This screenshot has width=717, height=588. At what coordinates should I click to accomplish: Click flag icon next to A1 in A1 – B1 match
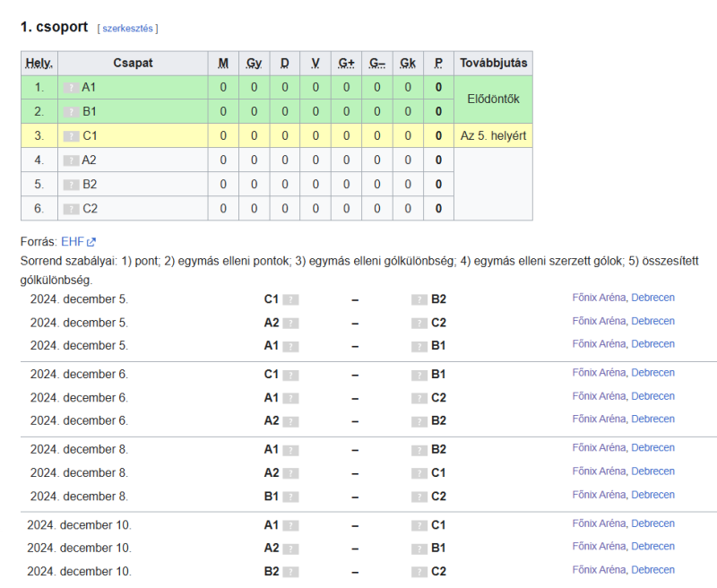(x=290, y=347)
